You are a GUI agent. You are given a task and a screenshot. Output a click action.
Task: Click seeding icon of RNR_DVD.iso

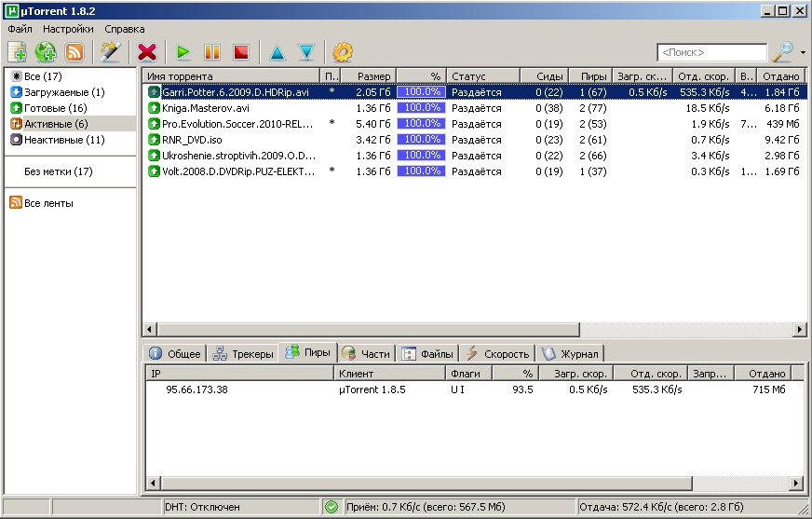click(x=154, y=140)
